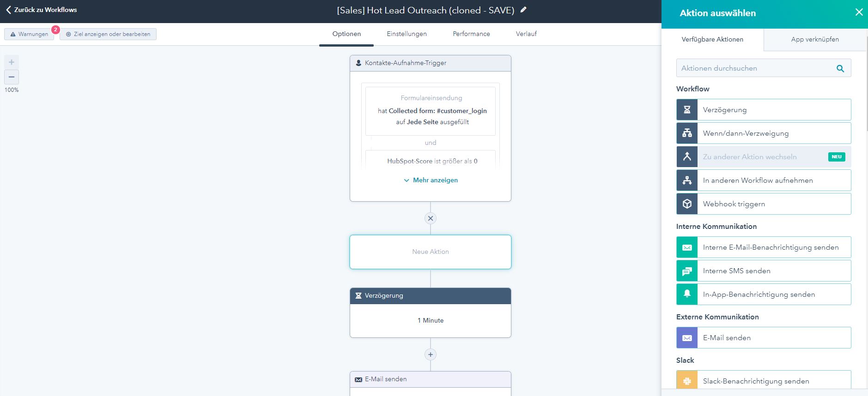Click Ziel anzeigen oder bearbeiten button
Viewport: 868px width, 396px height.
pyautogui.click(x=108, y=34)
